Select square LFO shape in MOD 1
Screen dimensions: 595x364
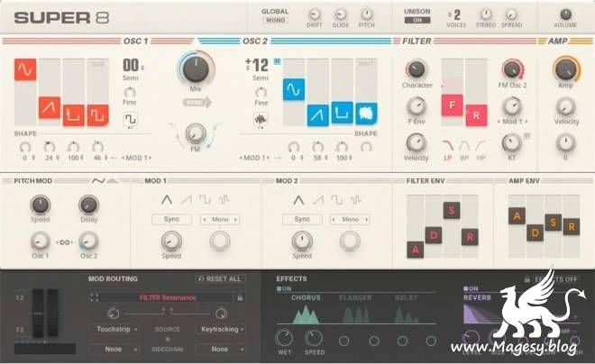point(205,199)
